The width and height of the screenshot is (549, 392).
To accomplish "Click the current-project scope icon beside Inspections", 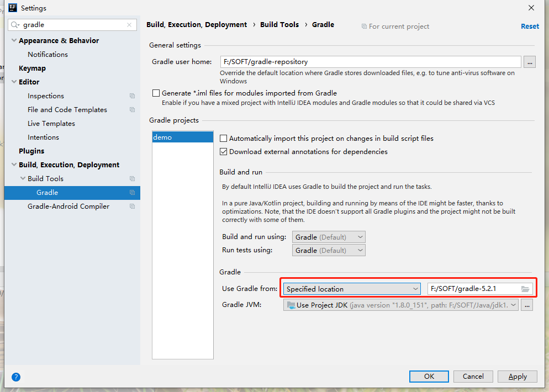I will point(132,96).
